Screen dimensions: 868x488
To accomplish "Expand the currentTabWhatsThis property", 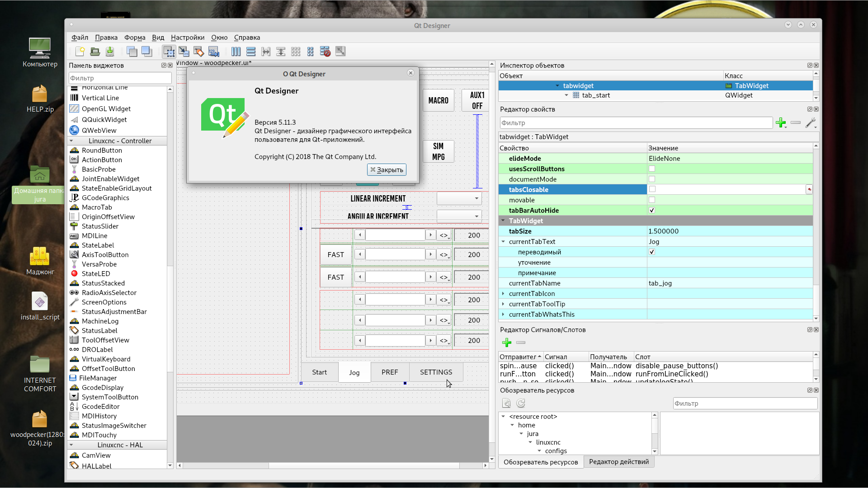I will pyautogui.click(x=503, y=314).
